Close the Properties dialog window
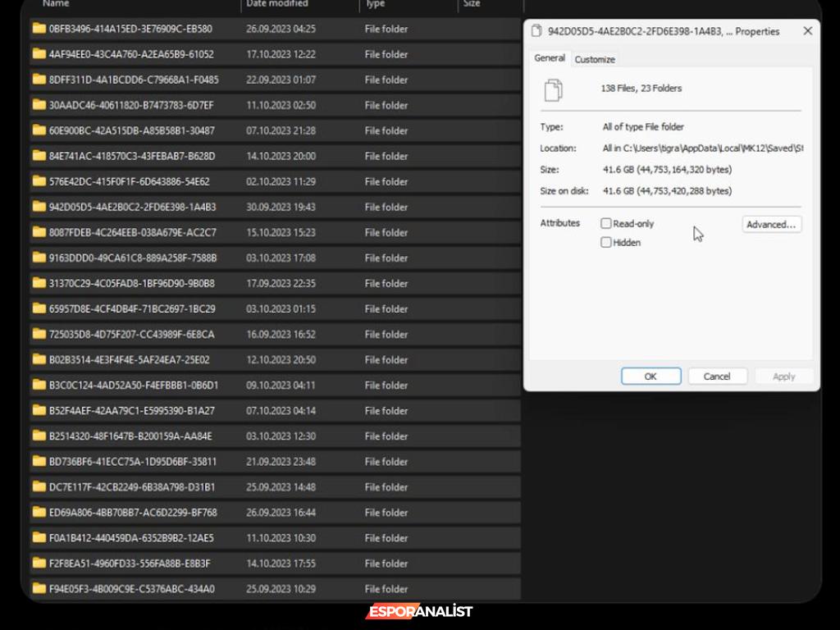 (807, 31)
